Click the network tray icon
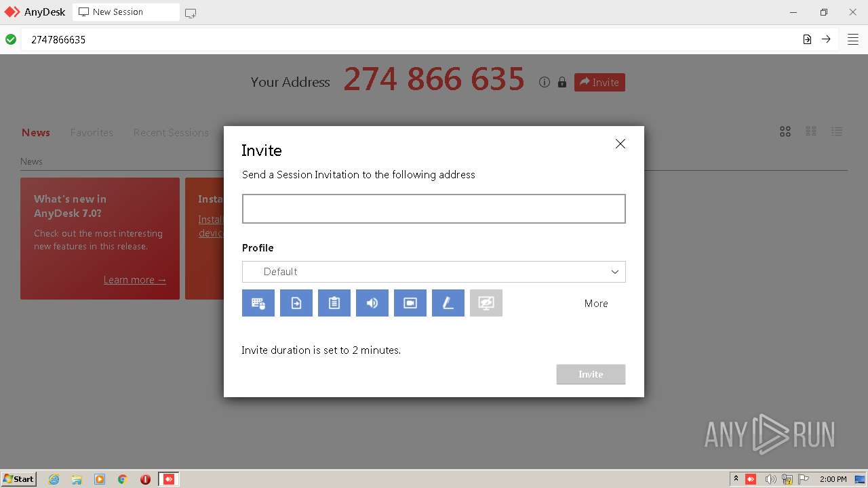The height and width of the screenshot is (488, 868). (787, 479)
